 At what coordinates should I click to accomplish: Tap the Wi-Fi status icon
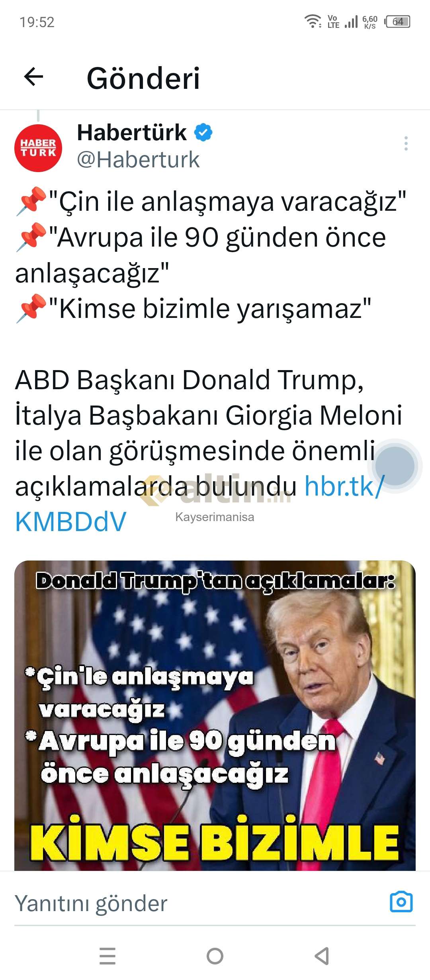[313, 21]
